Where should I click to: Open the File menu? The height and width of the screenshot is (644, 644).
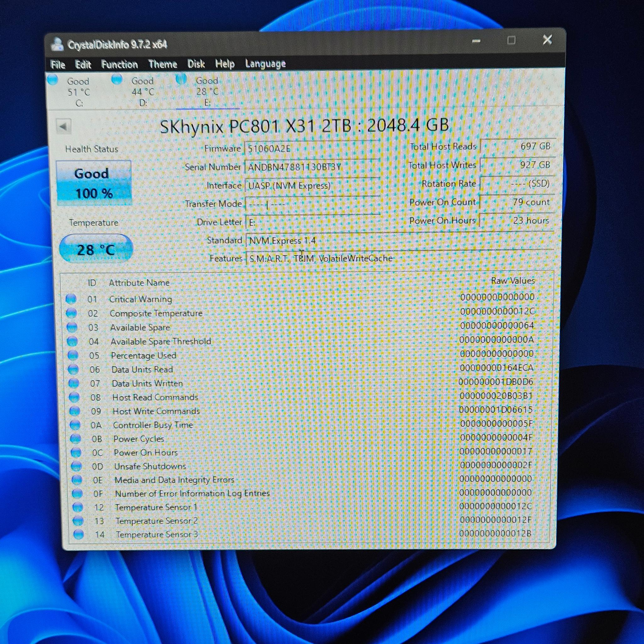[x=58, y=65]
